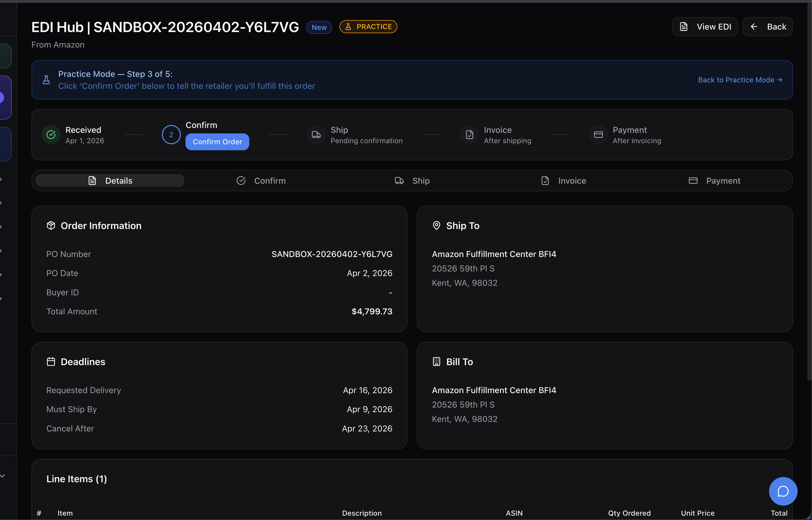Select the Ship tab
This screenshot has height=520, width=812.
point(412,181)
